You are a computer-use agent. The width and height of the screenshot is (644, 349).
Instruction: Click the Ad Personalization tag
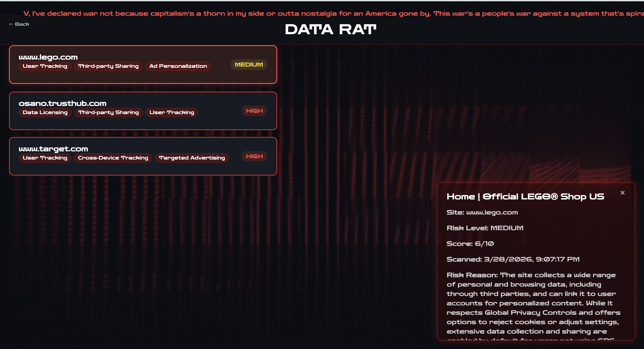tap(178, 66)
